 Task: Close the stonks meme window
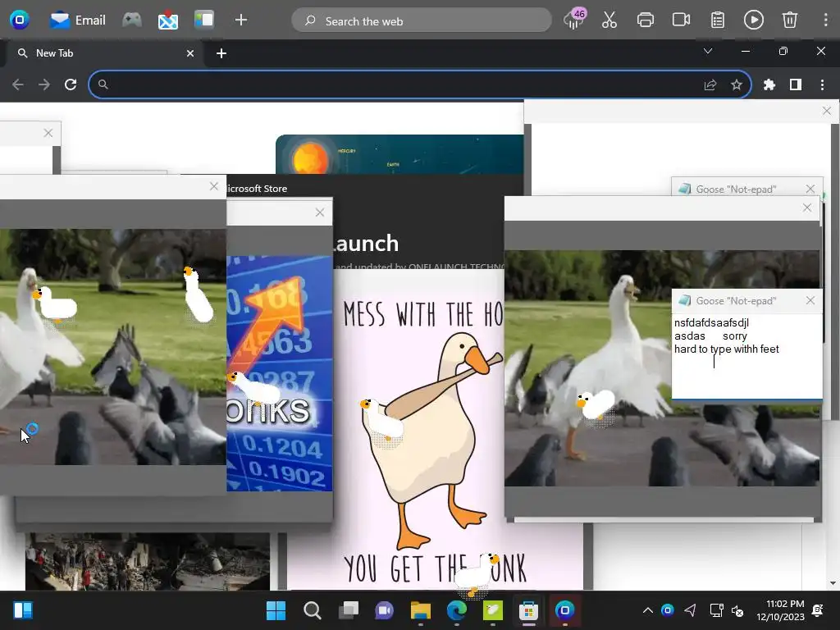320,212
